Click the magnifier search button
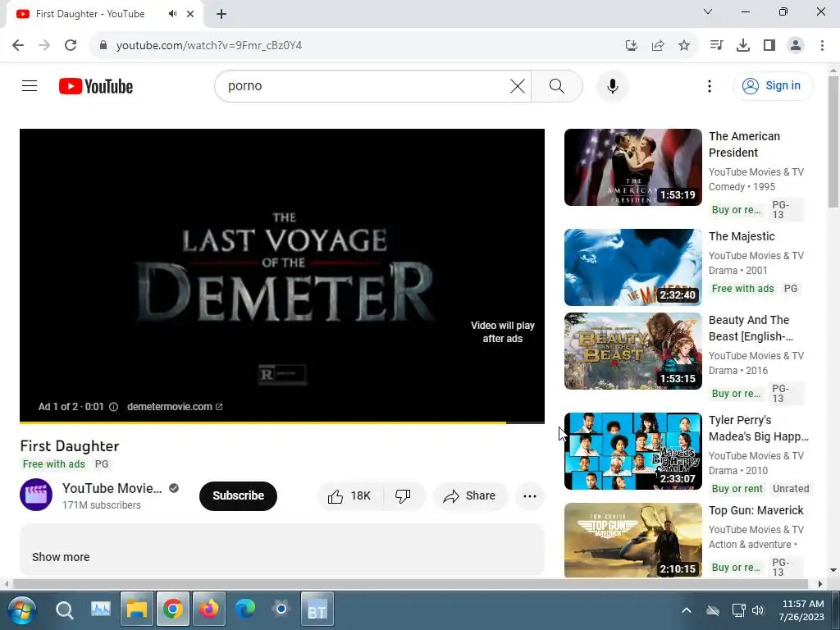Image resolution: width=840 pixels, height=630 pixels. pyautogui.click(x=557, y=85)
